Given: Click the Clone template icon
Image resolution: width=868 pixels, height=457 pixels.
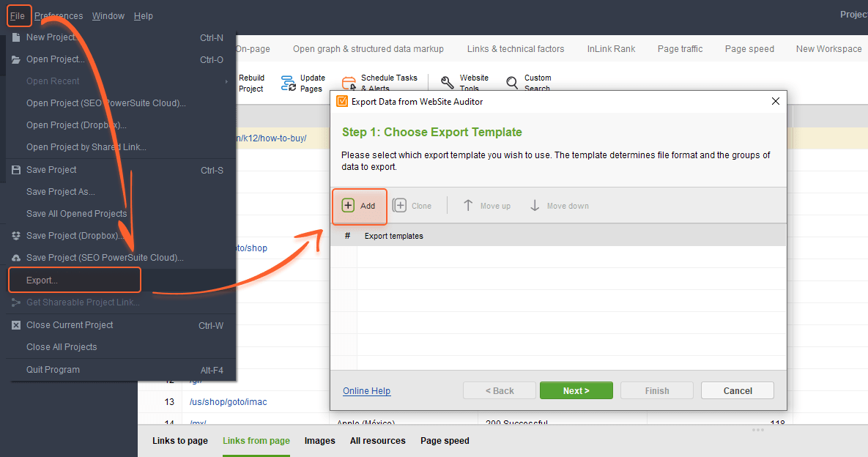Looking at the screenshot, I should [x=399, y=205].
